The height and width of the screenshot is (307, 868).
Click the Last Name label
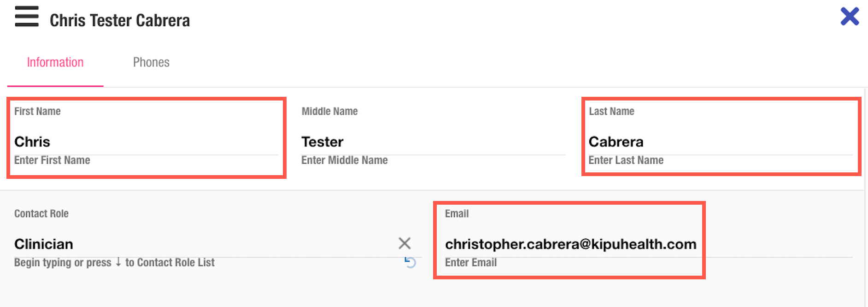pyautogui.click(x=611, y=111)
